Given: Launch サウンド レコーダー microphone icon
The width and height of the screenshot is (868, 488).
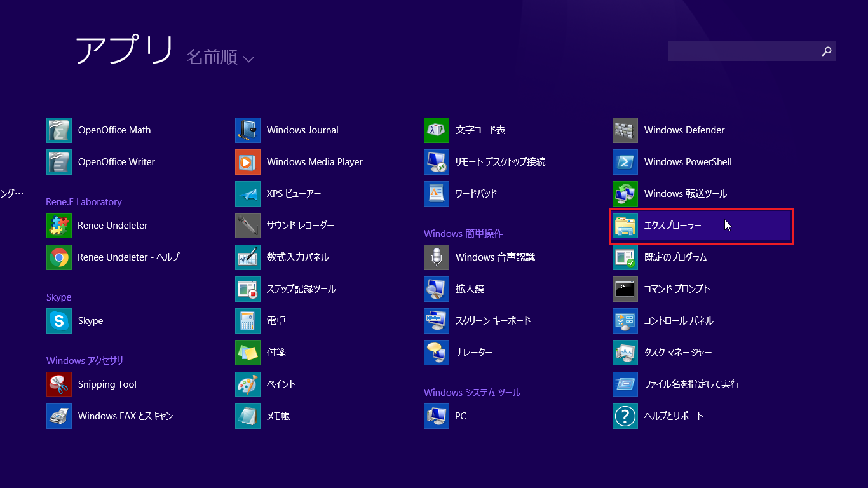Looking at the screenshot, I should [248, 226].
